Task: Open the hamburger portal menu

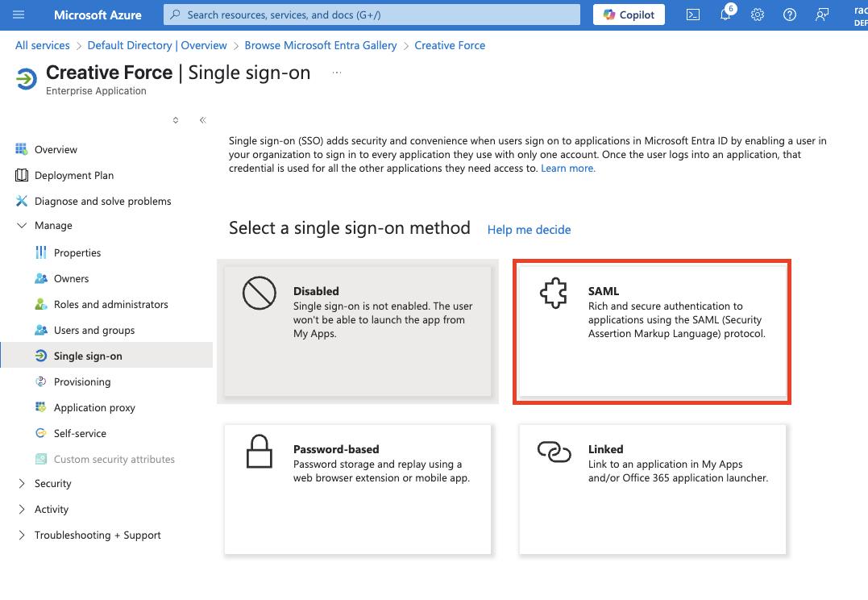Action: 19,15
